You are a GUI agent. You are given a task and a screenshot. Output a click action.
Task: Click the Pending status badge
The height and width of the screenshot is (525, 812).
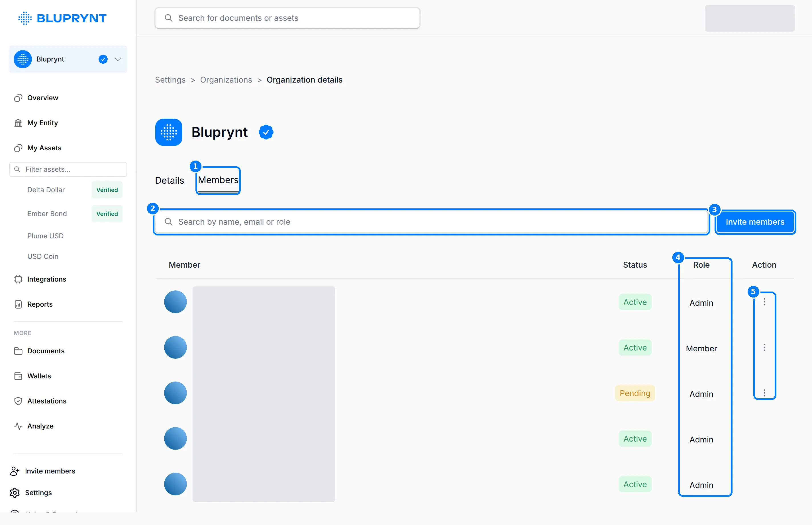coord(635,393)
